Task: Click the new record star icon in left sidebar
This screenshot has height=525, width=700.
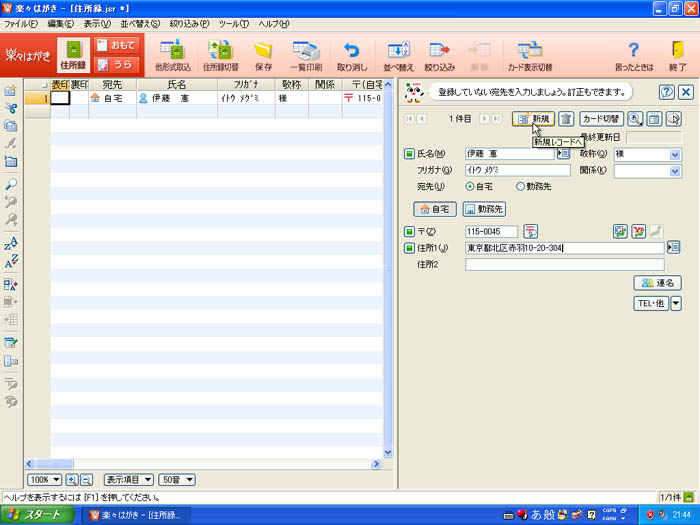Action: pos(11,90)
